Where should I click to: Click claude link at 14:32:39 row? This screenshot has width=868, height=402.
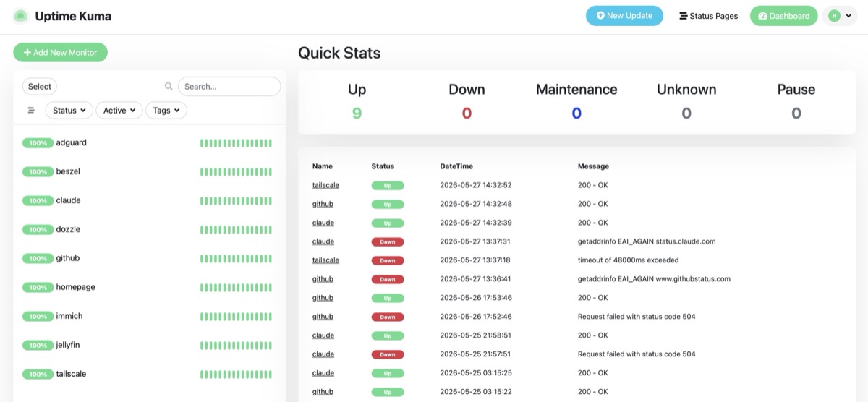pos(323,223)
